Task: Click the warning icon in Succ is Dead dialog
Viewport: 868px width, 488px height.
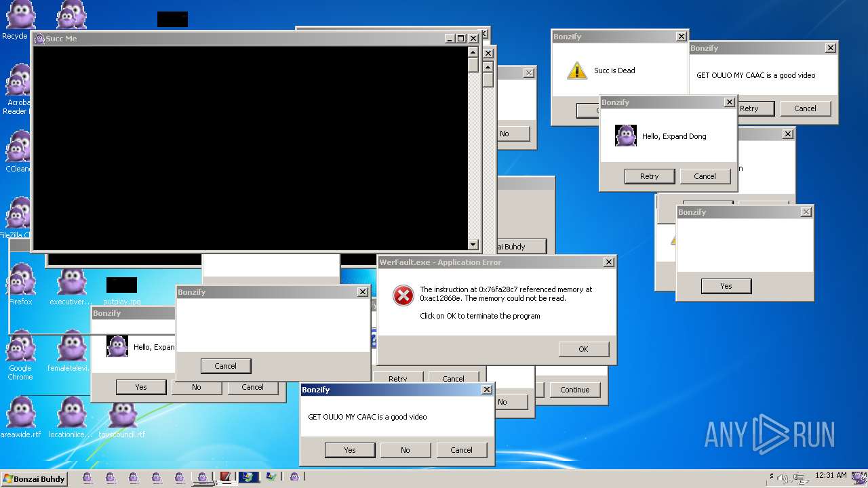Action: pos(576,70)
